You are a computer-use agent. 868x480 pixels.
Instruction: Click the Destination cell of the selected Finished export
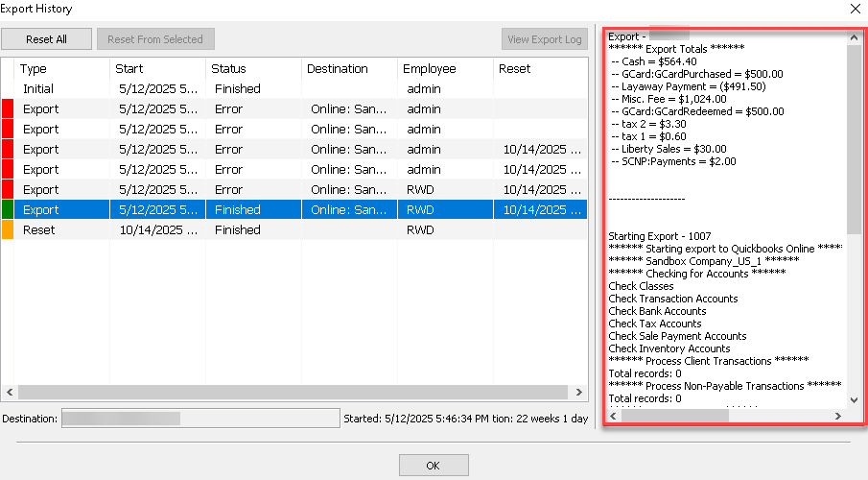[x=349, y=210]
